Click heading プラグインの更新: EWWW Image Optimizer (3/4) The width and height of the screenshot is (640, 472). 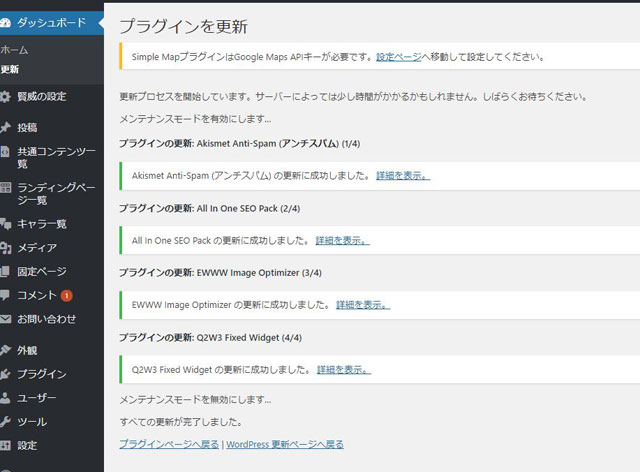(220, 273)
